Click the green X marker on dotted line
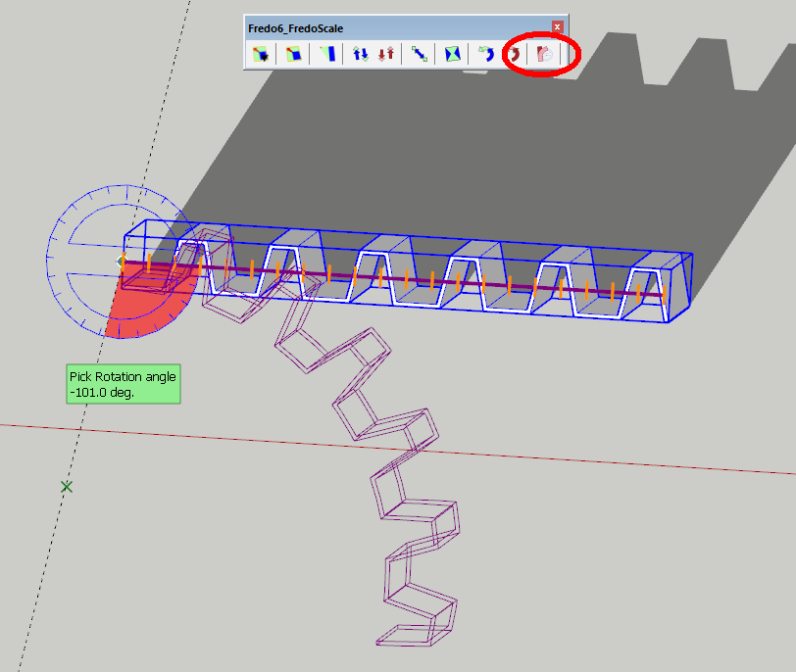 tap(67, 486)
